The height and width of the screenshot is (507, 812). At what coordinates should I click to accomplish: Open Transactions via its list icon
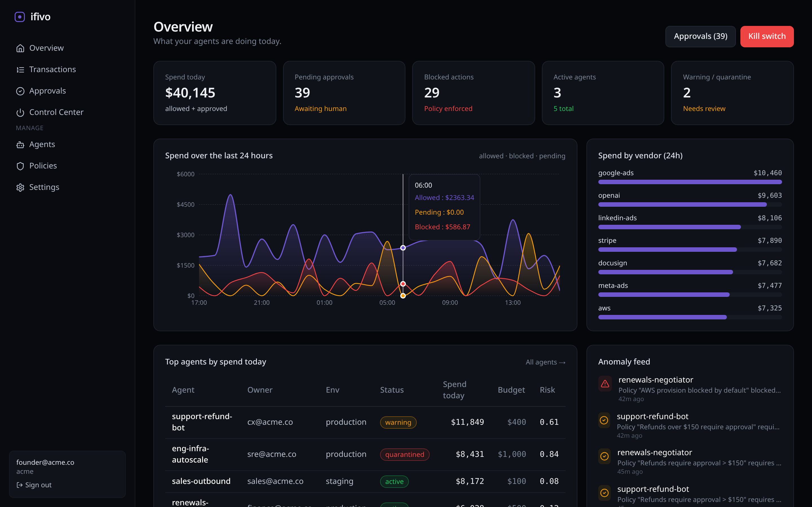pos(20,69)
